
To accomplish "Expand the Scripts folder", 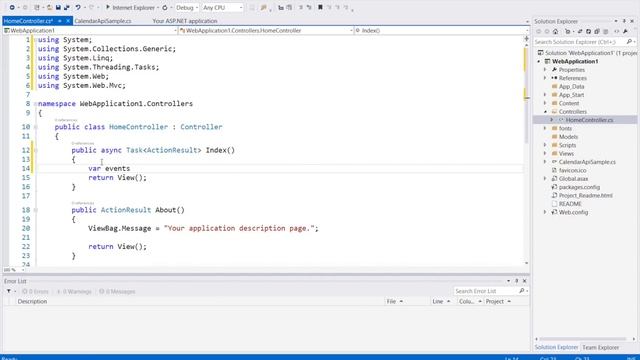I will 545,145.
